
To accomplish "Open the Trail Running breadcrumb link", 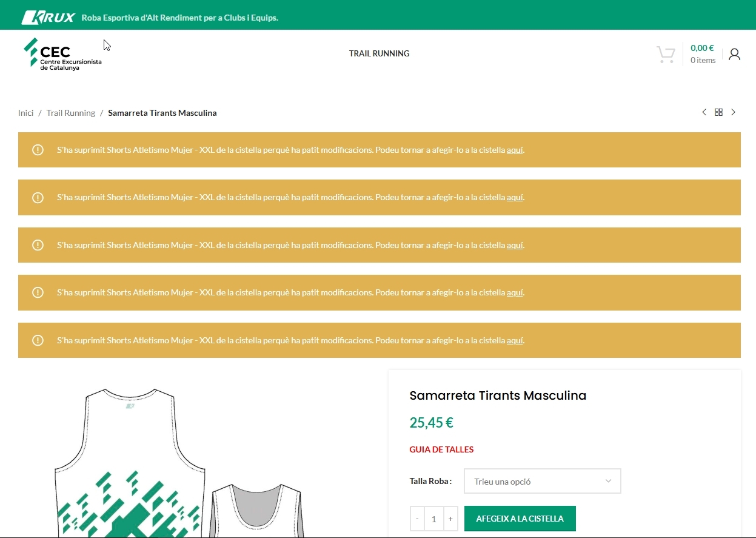I will [x=71, y=113].
